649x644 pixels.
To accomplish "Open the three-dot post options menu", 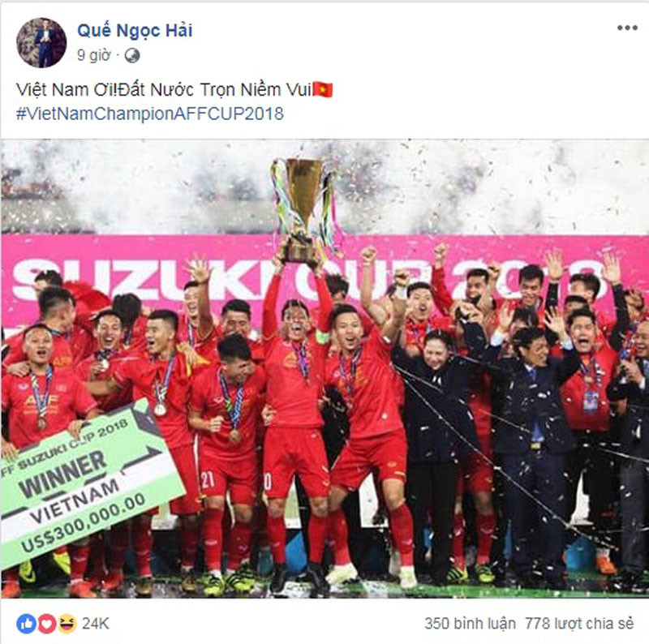I will pyautogui.click(x=627, y=28).
